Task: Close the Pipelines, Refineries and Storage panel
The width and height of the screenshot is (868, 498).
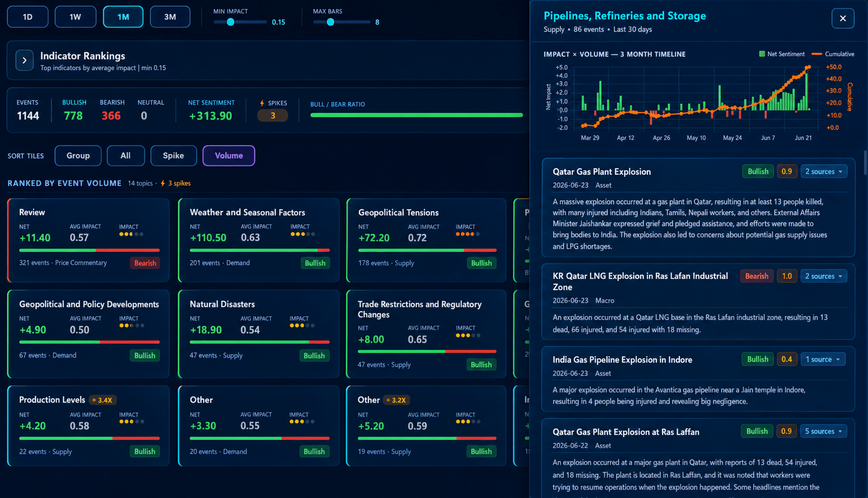Action: (x=842, y=18)
